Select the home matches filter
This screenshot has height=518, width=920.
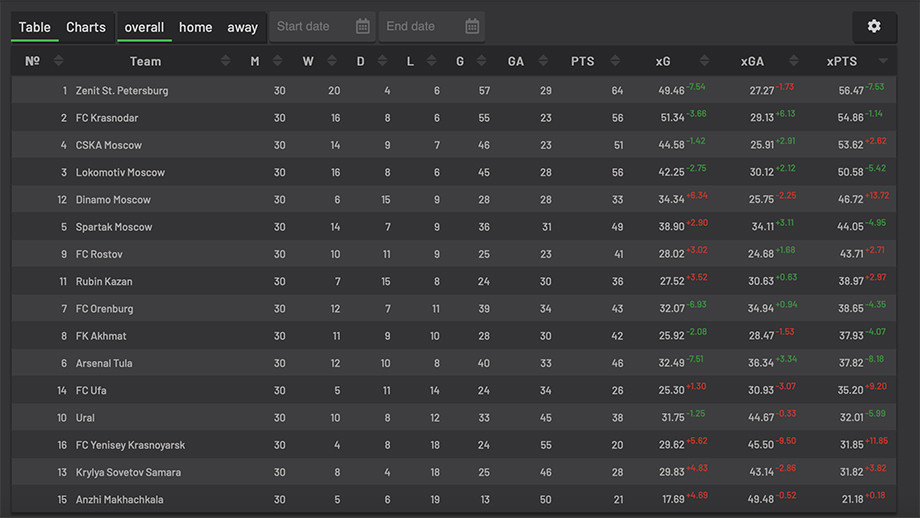pos(195,28)
